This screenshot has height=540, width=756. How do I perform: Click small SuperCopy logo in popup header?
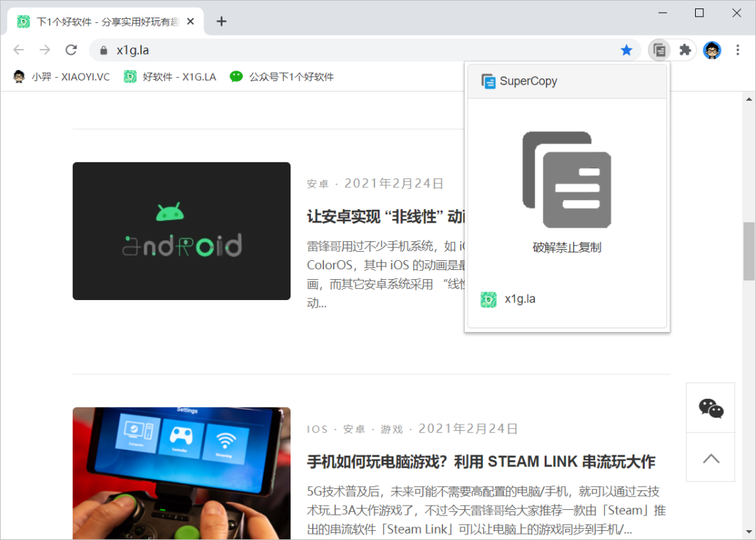[489, 81]
